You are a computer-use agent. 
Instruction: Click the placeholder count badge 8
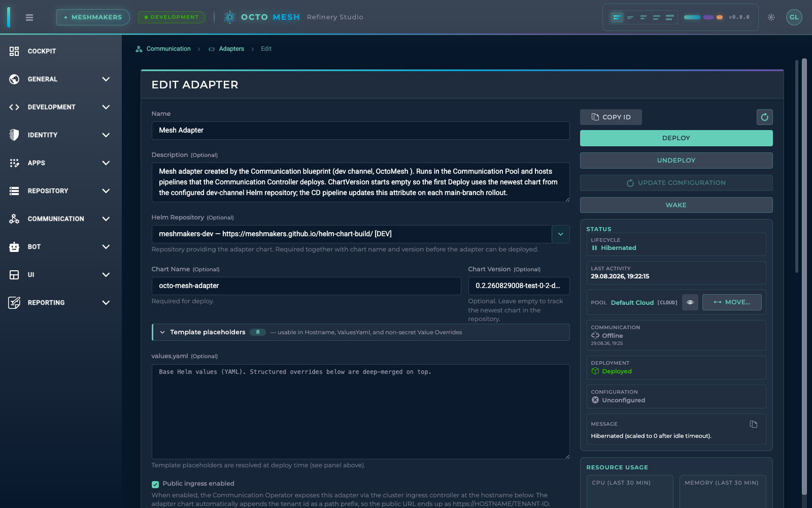[258, 332]
